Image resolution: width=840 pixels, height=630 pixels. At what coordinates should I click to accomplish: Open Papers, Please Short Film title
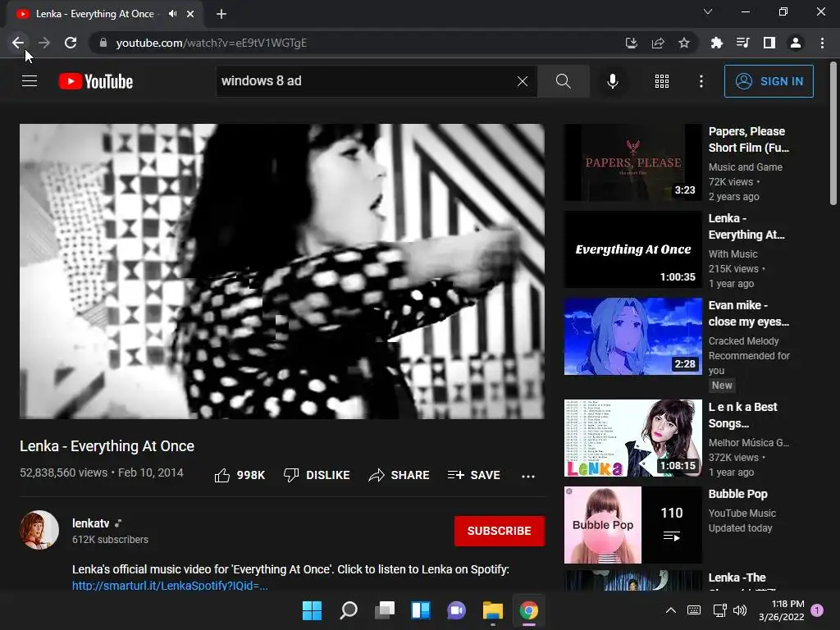point(748,139)
